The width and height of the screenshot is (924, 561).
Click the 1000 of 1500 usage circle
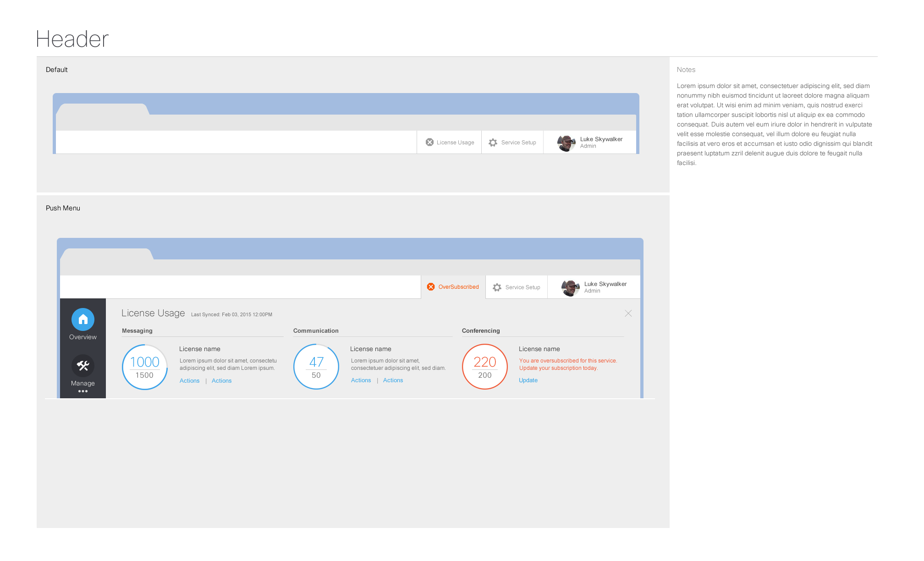tap(145, 367)
